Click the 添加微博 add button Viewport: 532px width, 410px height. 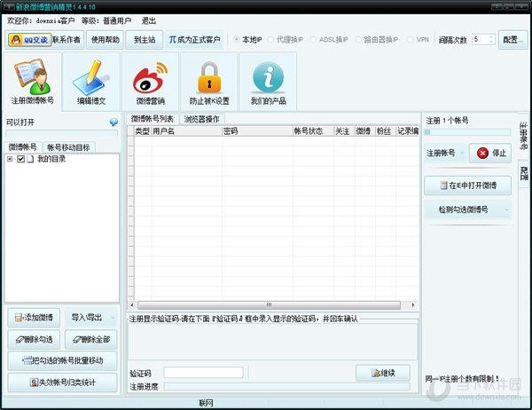34,318
